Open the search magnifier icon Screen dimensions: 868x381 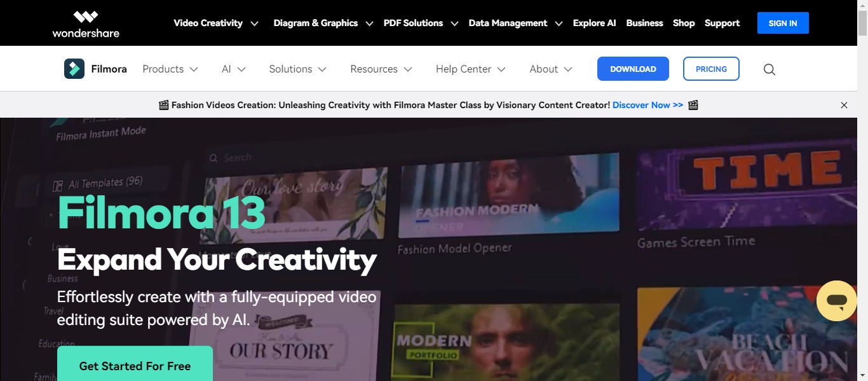pyautogui.click(x=769, y=69)
